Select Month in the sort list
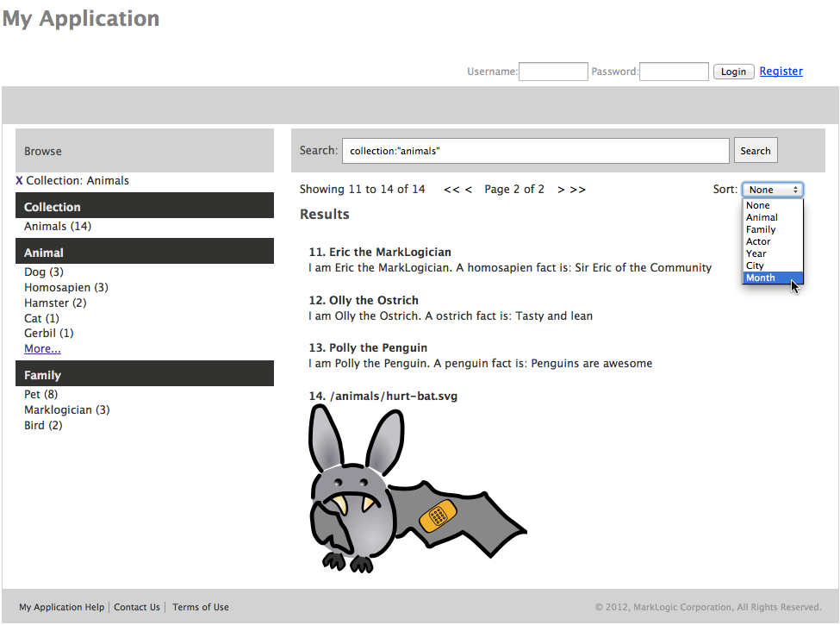This screenshot has height=625, width=840. coord(761,278)
